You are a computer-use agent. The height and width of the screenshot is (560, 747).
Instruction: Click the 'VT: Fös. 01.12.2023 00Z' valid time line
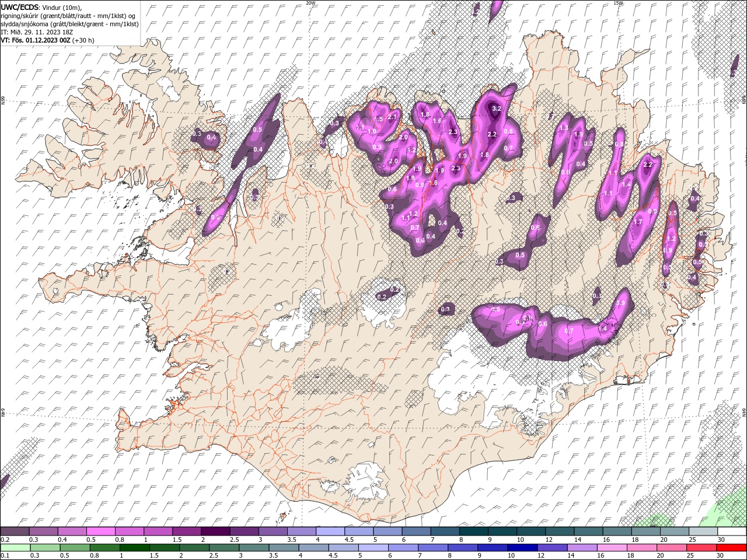coord(47,40)
